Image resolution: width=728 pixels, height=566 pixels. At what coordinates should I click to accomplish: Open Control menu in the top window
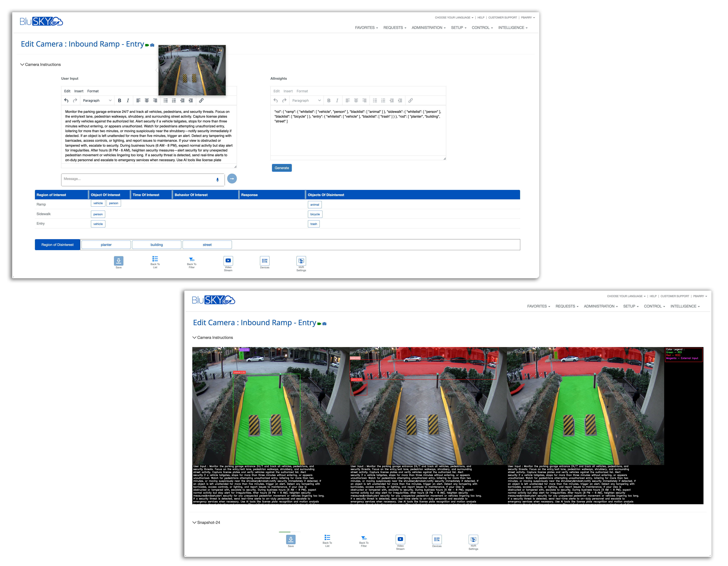(482, 28)
